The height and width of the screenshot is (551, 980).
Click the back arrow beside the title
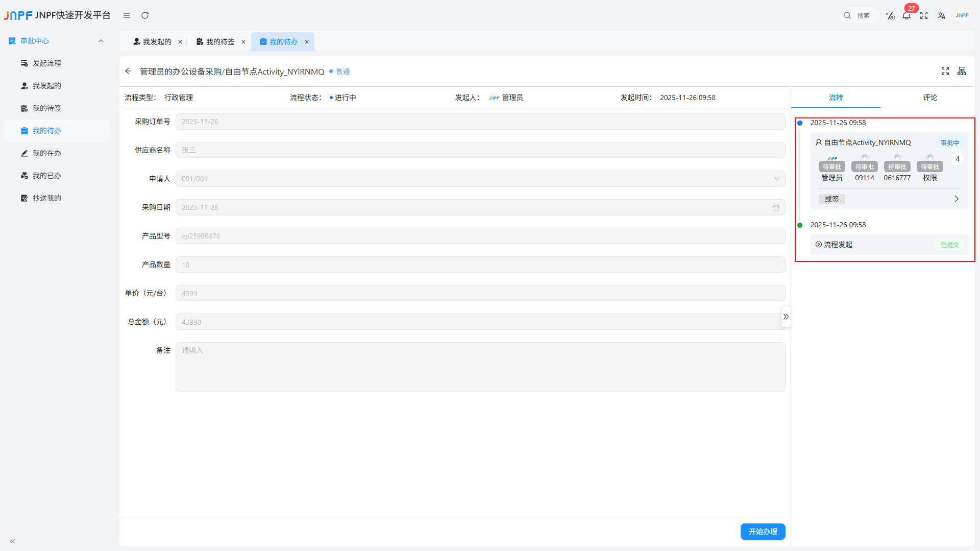(x=128, y=71)
